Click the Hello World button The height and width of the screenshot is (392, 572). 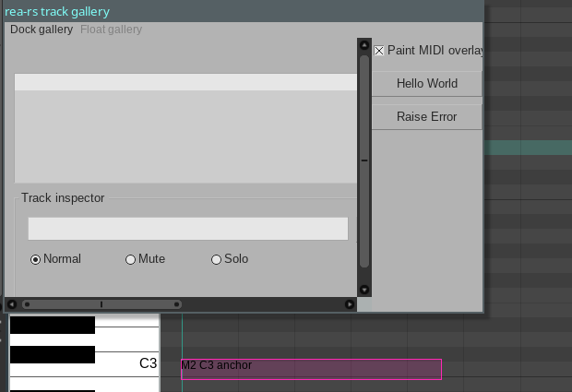click(427, 84)
